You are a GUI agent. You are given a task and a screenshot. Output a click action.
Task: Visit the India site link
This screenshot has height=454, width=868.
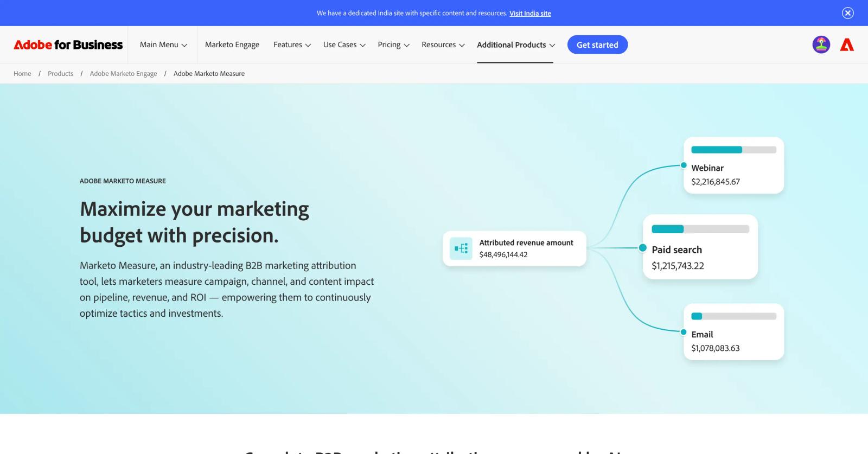pyautogui.click(x=530, y=14)
